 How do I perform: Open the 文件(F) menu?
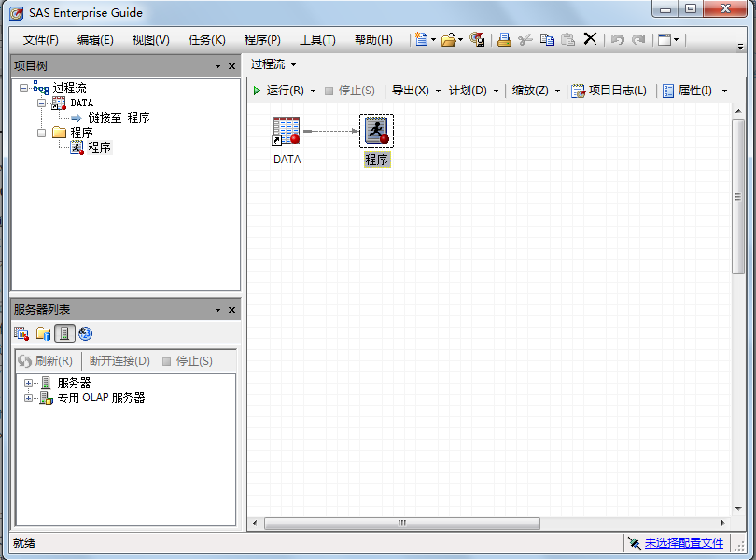click(40, 40)
